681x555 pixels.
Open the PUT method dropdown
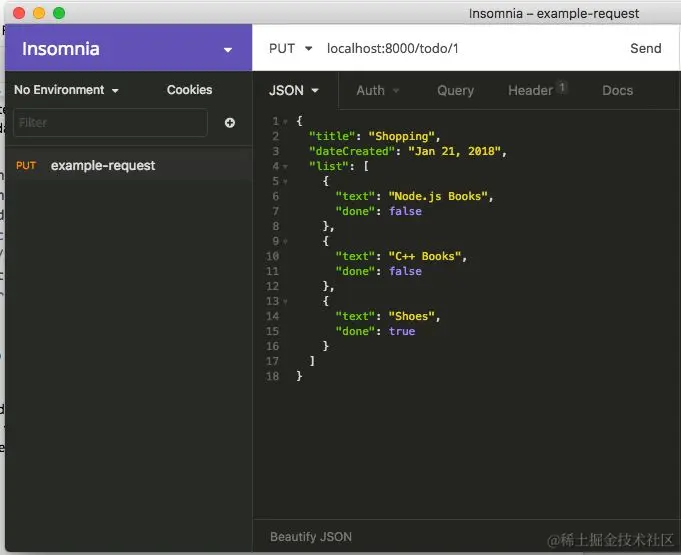[x=290, y=48]
